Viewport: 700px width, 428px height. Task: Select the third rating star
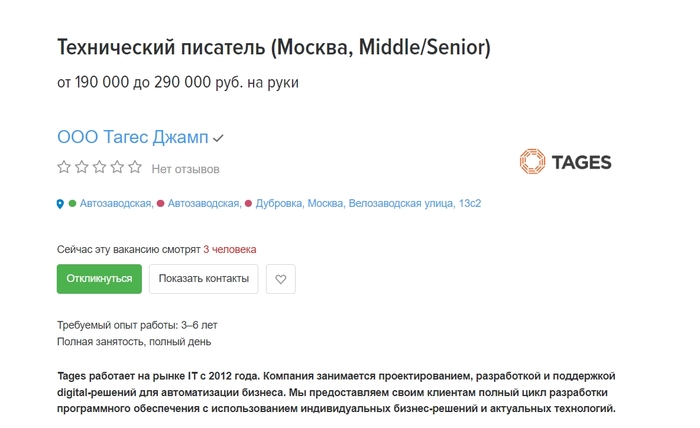point(100,168)
